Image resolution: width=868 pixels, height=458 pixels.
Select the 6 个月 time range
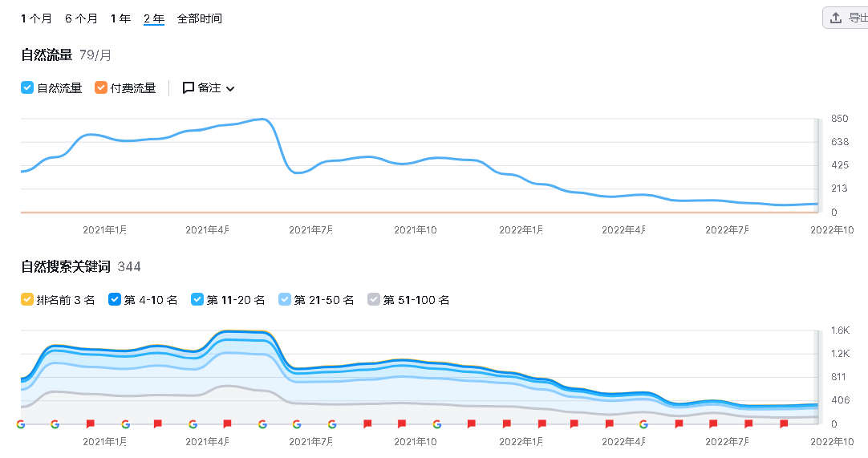click(x=81, y=18)
